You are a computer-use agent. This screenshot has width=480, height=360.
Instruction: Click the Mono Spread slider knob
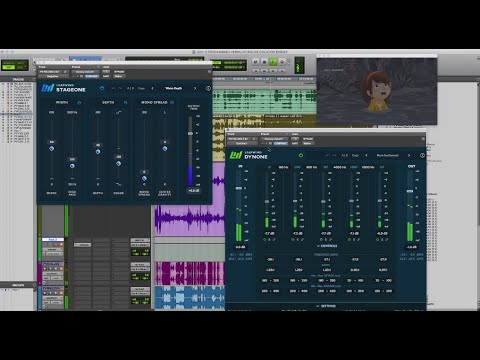pos(144,178)
